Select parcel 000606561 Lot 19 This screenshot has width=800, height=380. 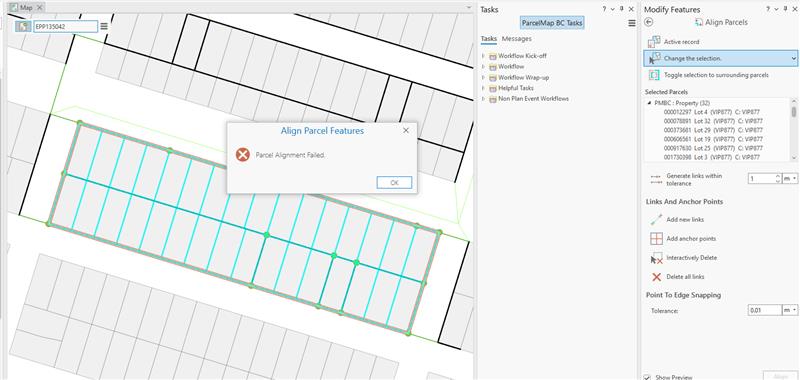(714, 139)
